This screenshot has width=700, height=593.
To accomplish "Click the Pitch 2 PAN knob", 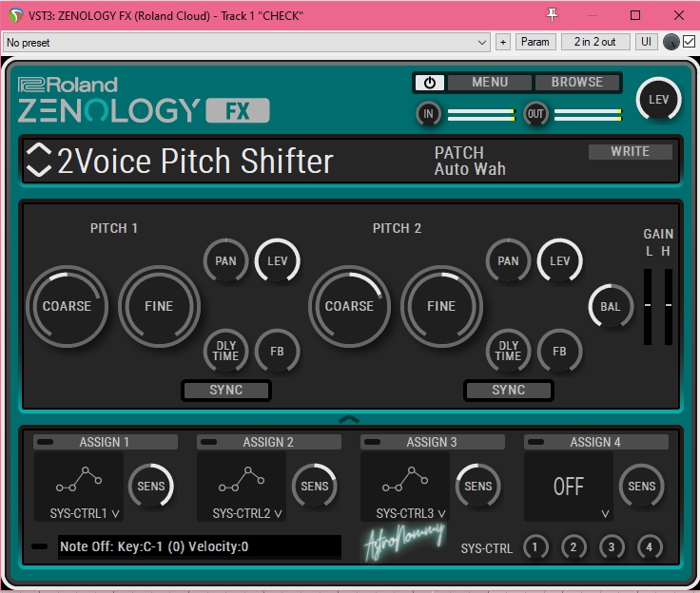I will point(508,261).
